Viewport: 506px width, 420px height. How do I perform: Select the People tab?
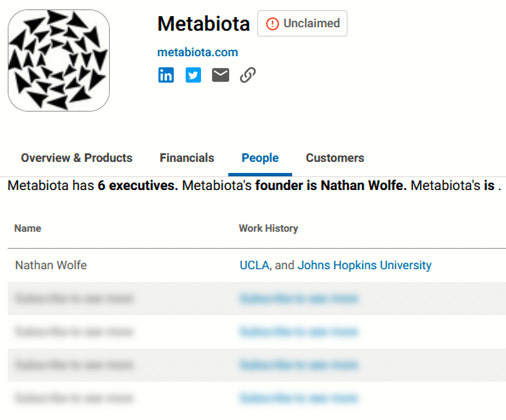click(260, 158)
